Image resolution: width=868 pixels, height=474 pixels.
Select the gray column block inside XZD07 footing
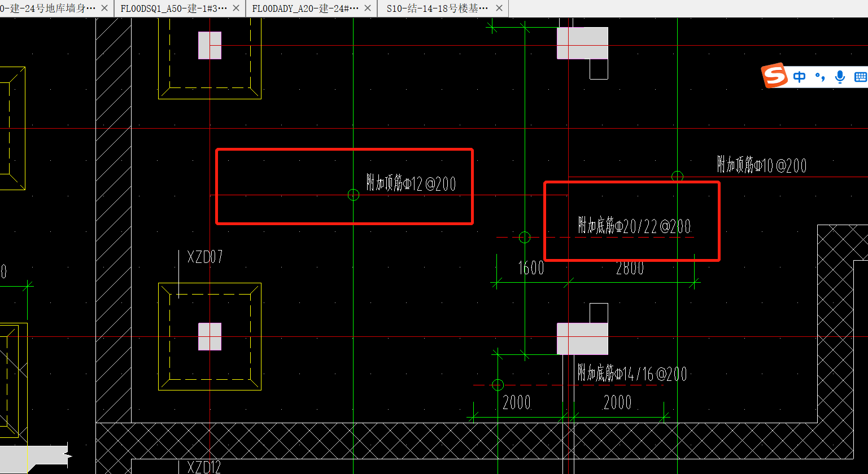[210, 336]
